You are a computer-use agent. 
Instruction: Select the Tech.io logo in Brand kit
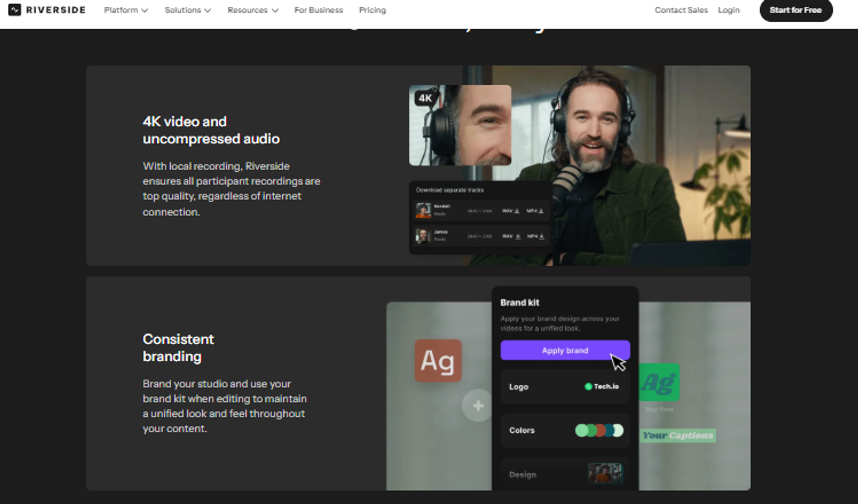(601, 386)
